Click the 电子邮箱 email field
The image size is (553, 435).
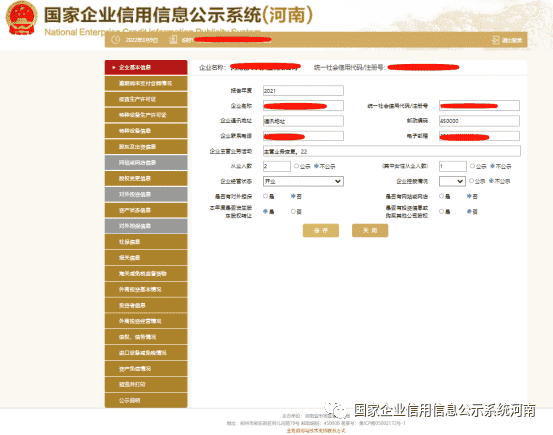click(x=479, y=136)
